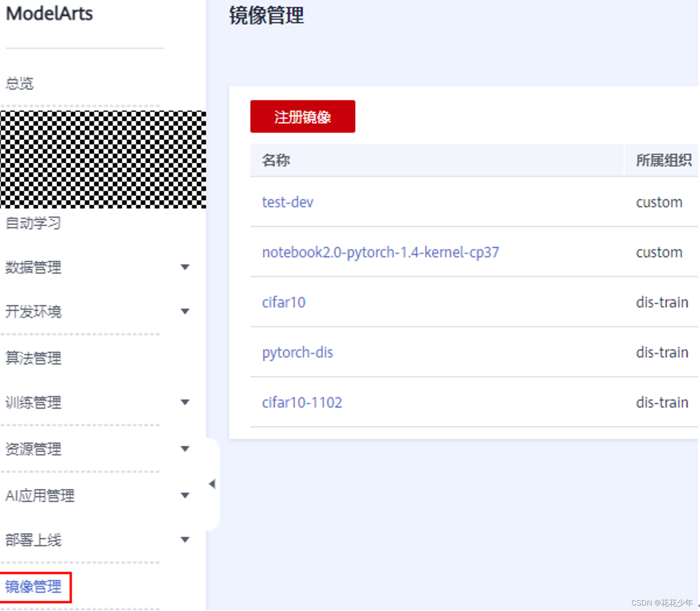Screen dimensions: 700x611
Task: Expand the AI应用管理 section
Action: pos(185,495)
